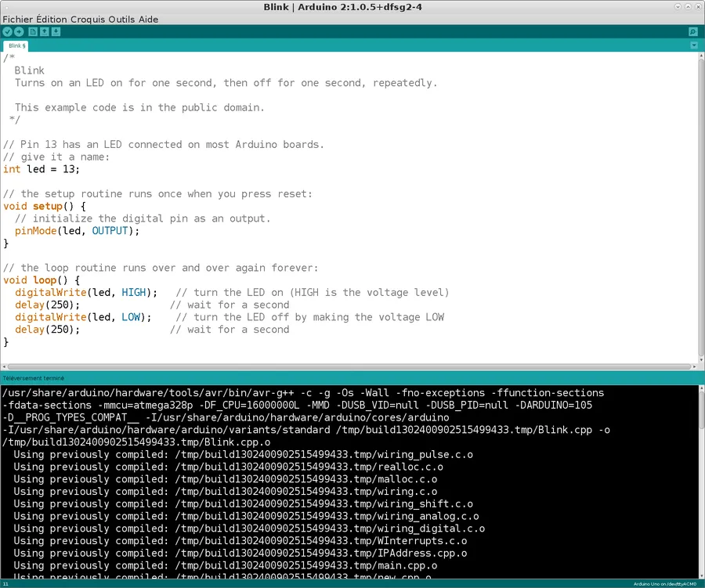This screenshot has height=588, width=705.
Task: Minimize the Arduino window
Action: [678, 7]
